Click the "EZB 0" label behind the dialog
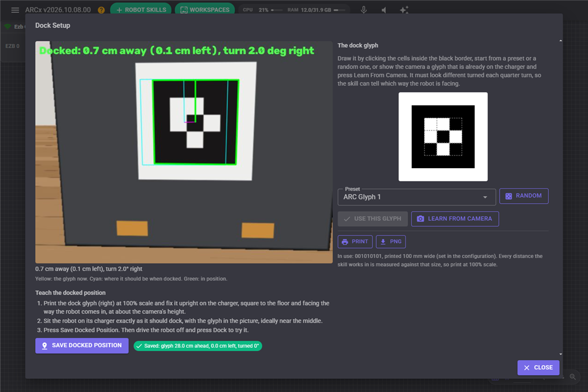Viewport: 588px width, 392px height. pyautogui.click(x=13, y=46)
